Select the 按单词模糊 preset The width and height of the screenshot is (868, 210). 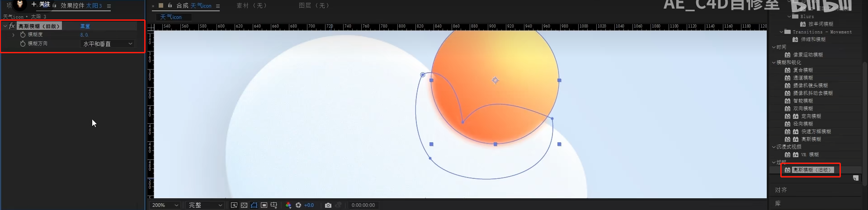click(x=821, y=24)
